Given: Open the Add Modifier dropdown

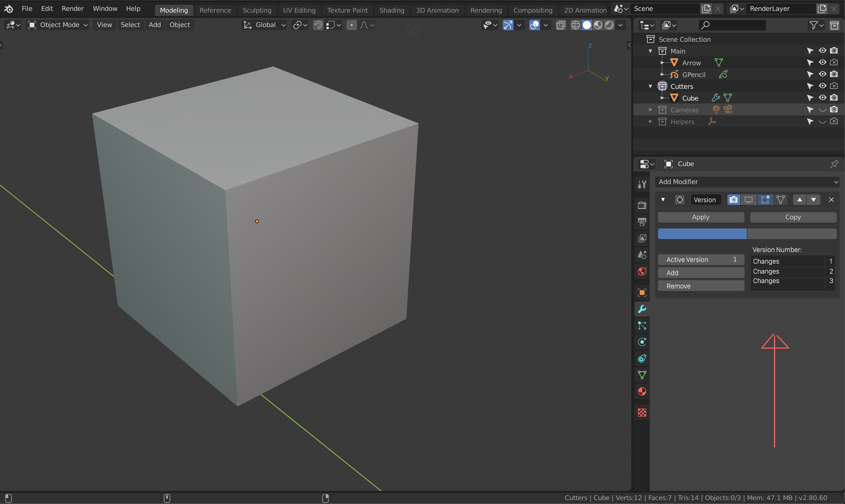Looking at the screenshot, I should pos(747,182).
